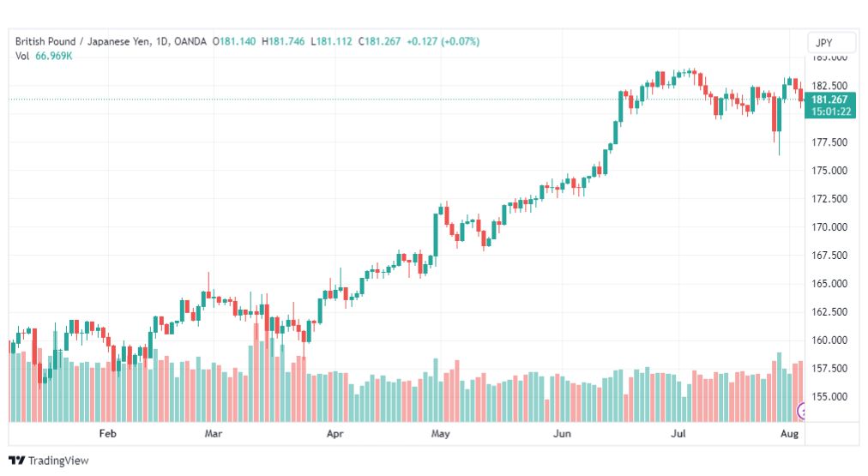Click the Jul label on time axis
Viewport: 868px width, 476px height.
(678, 433)
